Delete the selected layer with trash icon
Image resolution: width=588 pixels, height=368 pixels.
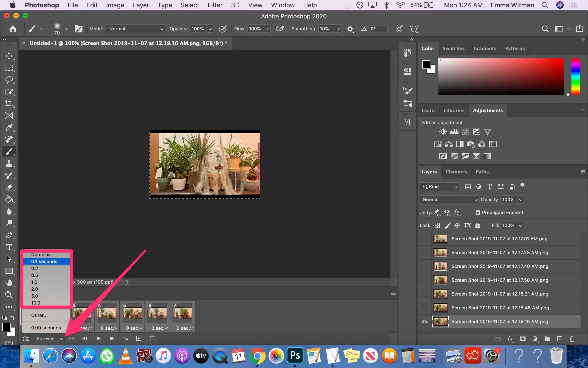coord(572,339)
